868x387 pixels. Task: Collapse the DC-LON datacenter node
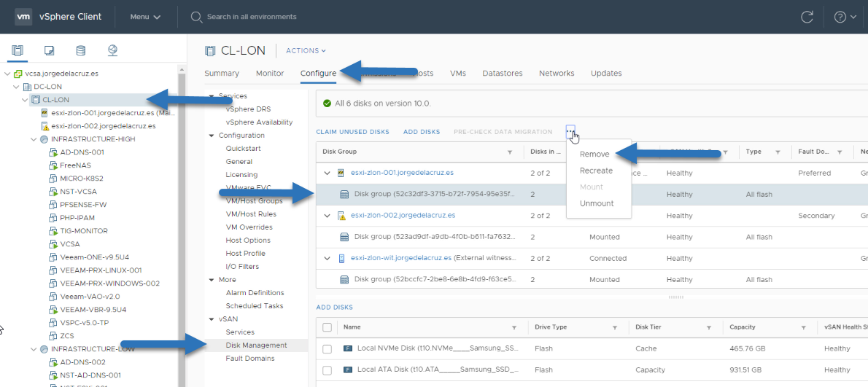16,87
